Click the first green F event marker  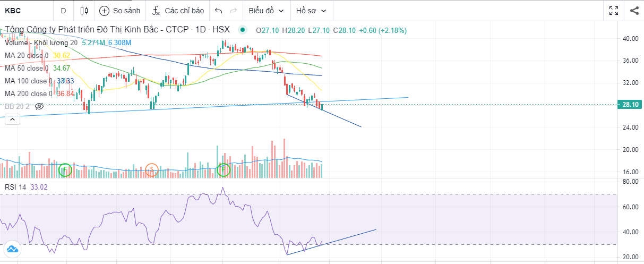65,170
